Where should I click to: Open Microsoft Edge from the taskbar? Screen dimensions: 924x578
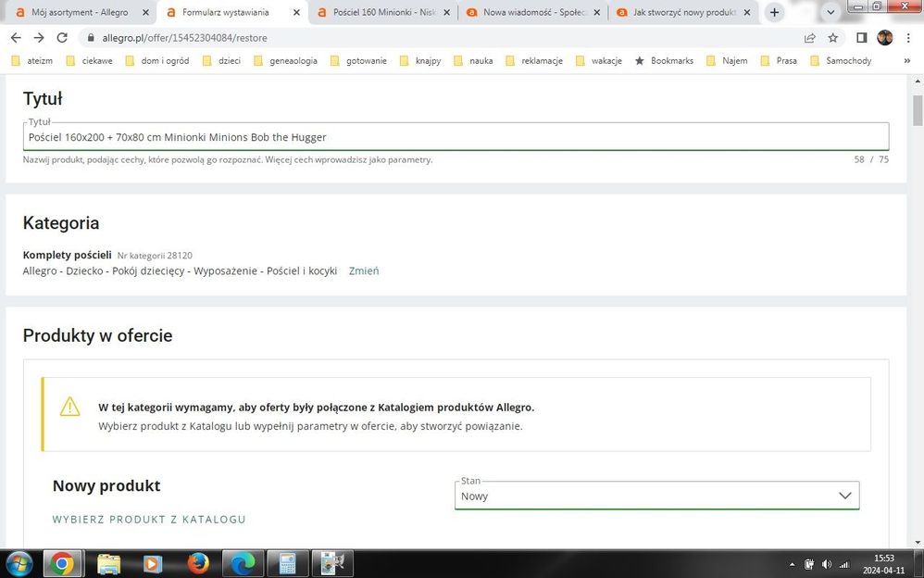pyautogui.click(x=243, y=564)
